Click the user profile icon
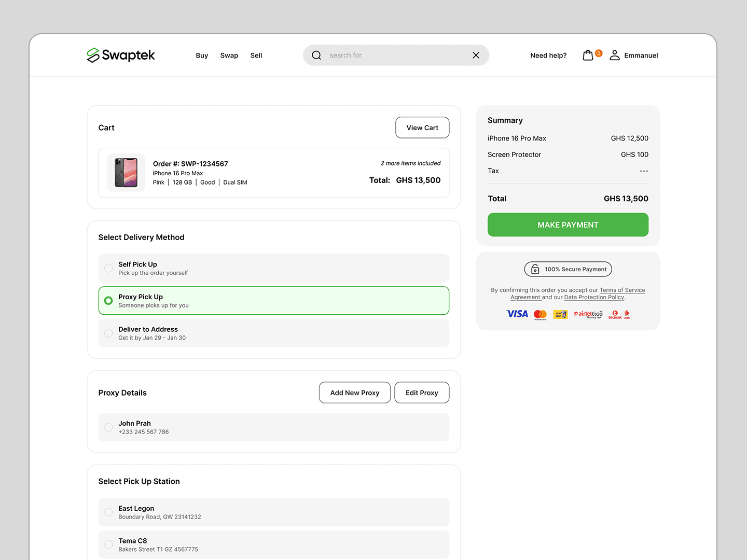Image resolution: width=747 pixels, height=560 pixels. (615, 55)
